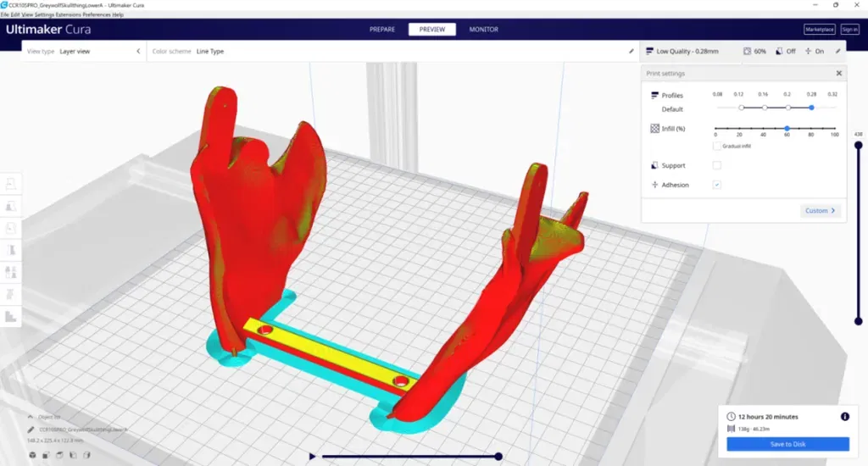Uncheck the Adhesion checkbox
This screenshot has height=466, width=868.
(x=717, y=185)
